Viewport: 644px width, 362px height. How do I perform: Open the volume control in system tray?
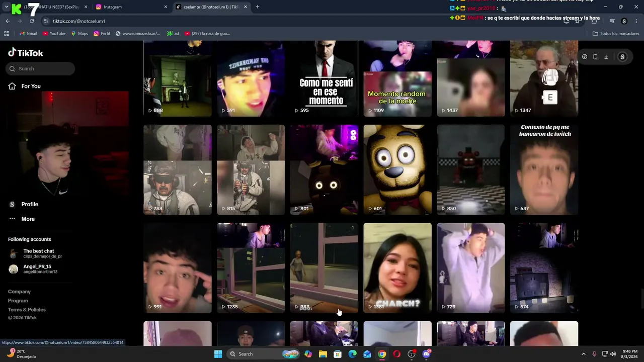[x=613, y=354]
